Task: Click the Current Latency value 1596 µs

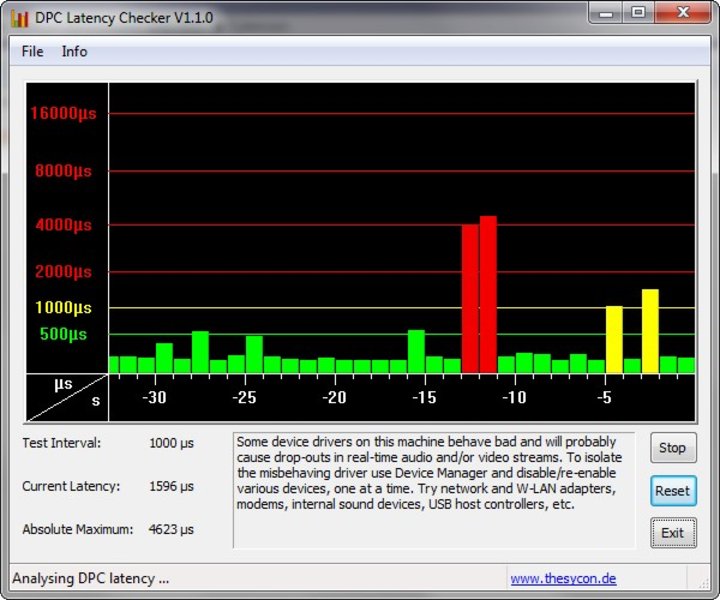Action: (171, 486)
